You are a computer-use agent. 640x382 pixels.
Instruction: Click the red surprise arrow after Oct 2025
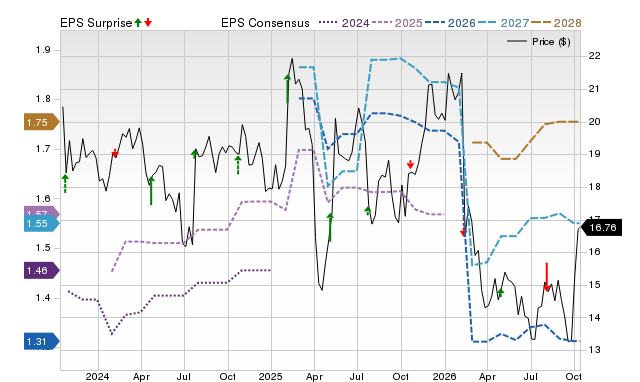click(x=410, y=164)
